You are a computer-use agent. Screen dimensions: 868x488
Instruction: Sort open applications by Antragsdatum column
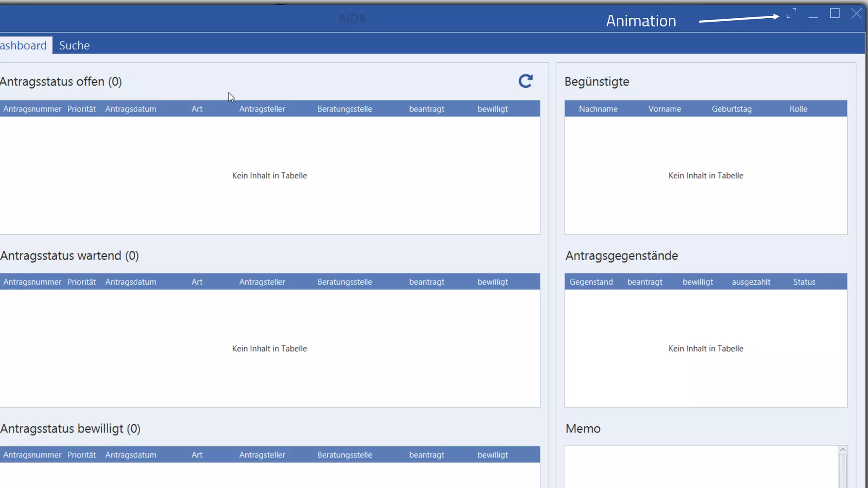pos(131,109)
